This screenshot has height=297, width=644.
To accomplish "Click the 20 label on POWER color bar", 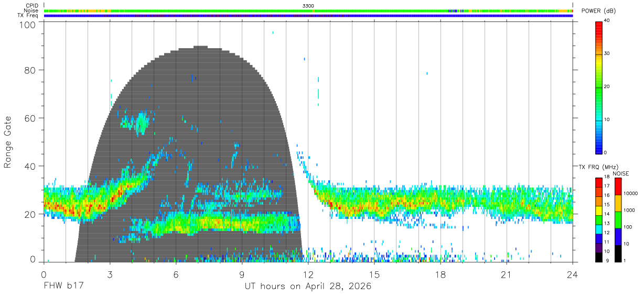I will click(607, 87).
